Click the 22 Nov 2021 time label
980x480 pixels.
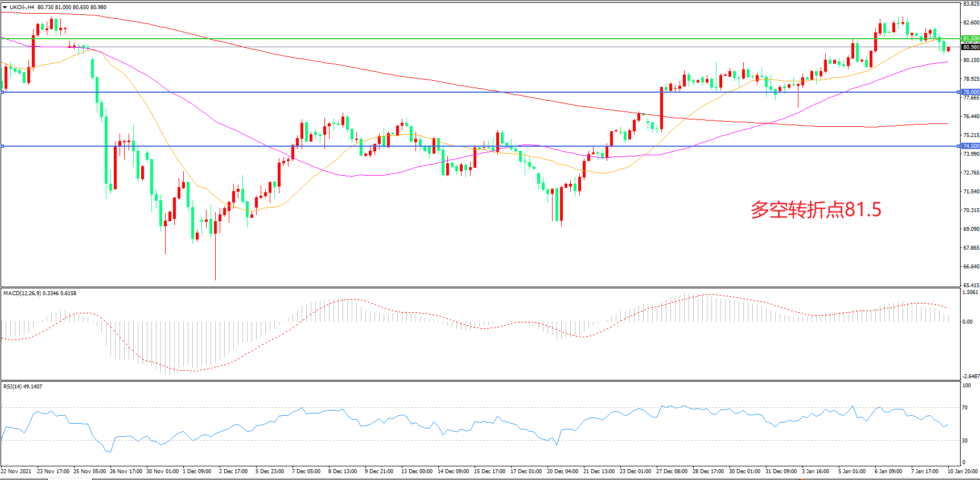point(17,471)
